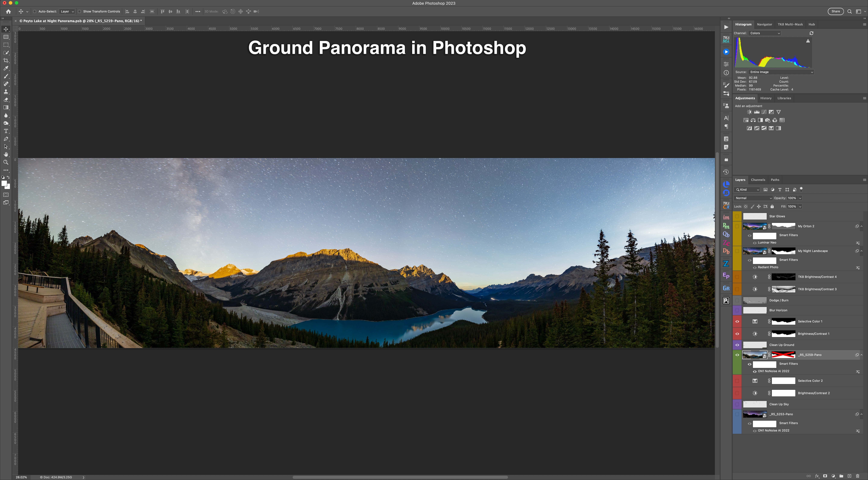The height and width of the screenshot is (480, 868).
Task: Enable Show Transform Controls checkbox
Action: [x=80, y=11]
